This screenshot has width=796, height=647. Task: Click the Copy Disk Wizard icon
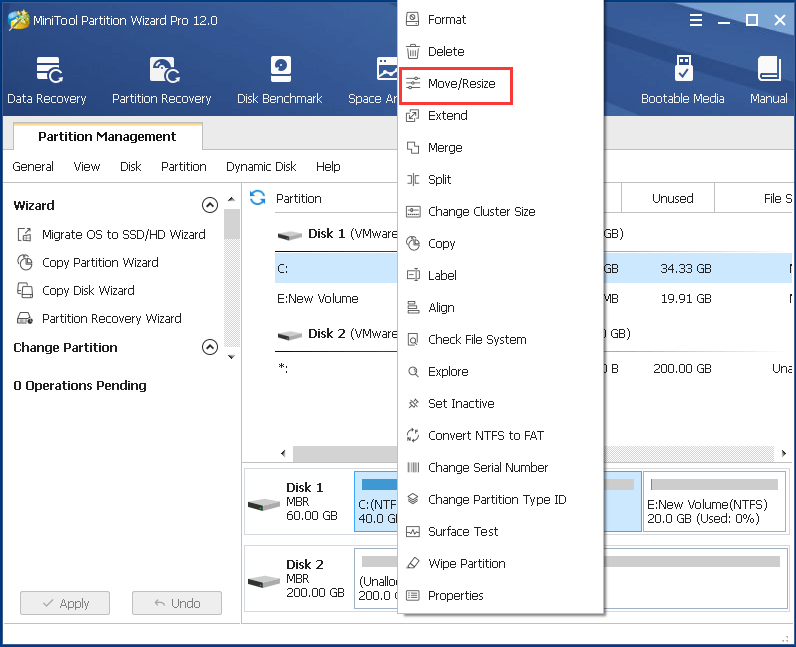tap(25, 290)
